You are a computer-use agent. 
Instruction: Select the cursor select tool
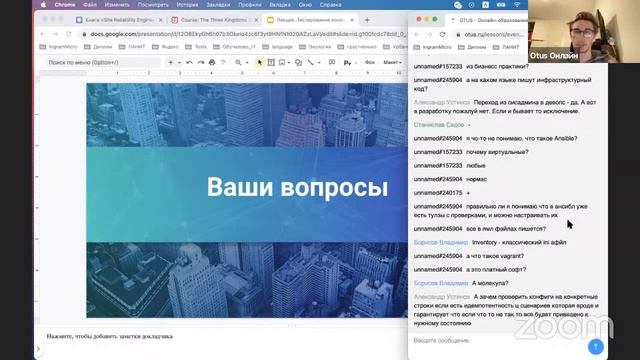point(260,62)
